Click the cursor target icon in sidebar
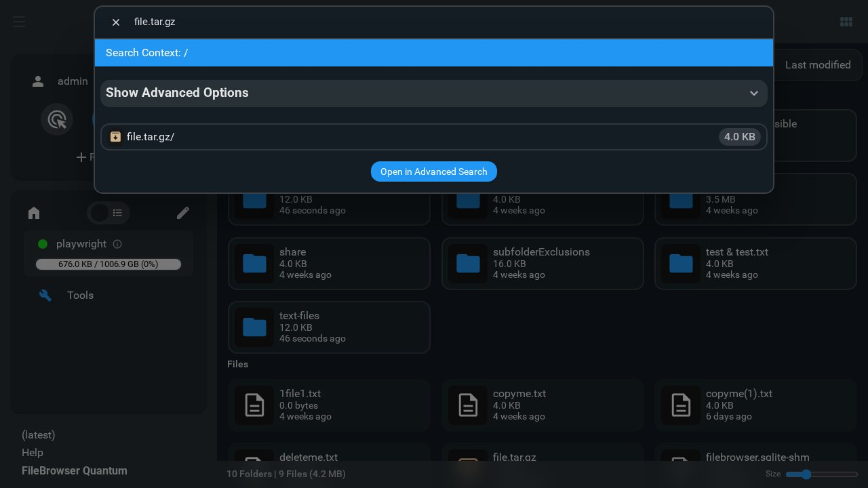 click(x=57, y=119)
